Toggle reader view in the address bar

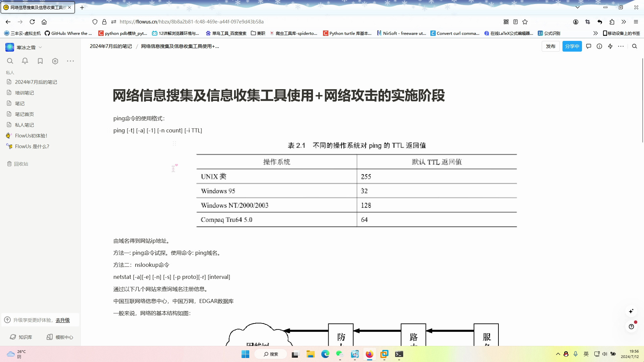pos(516,22)
